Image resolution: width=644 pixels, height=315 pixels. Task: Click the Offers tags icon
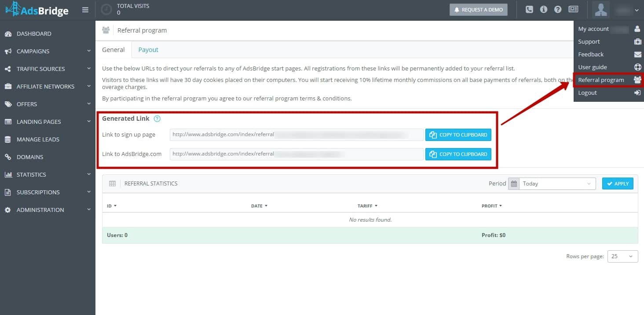8,104
